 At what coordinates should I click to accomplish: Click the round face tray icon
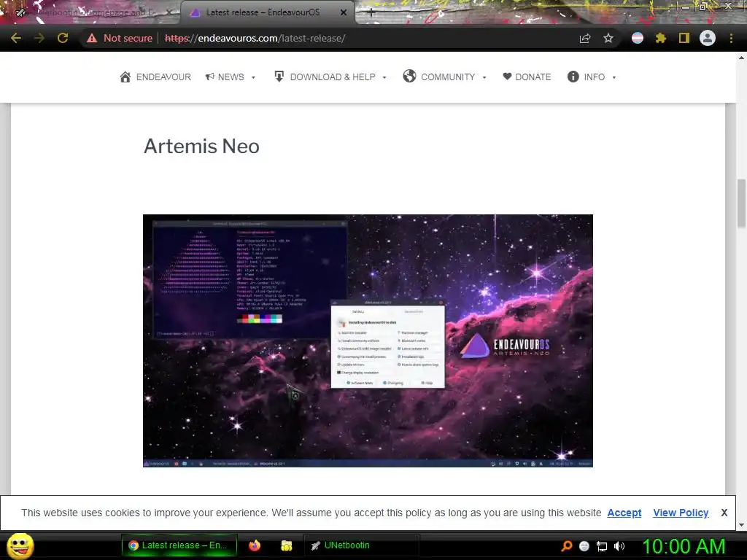click(x=584, y=546)
